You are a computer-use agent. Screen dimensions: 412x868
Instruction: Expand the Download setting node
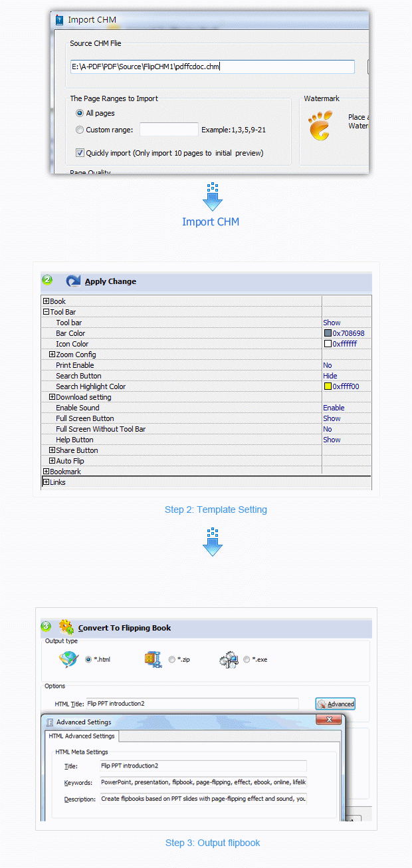pyautogui.click(x=52, y=397)
